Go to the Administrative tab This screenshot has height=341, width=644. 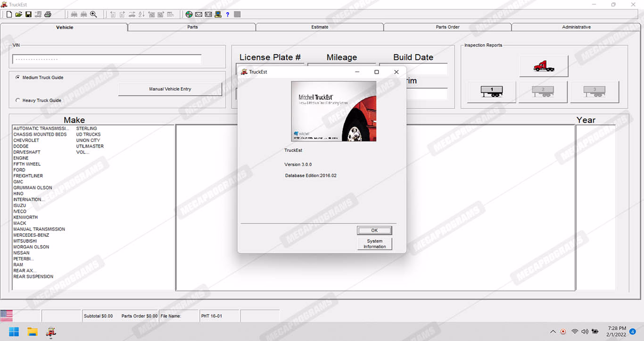pyautogui.click(x=576, y=27)
